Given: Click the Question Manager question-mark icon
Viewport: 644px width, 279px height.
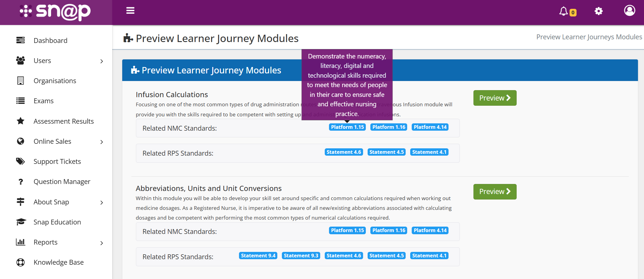Looking at the screenshot, I should (20, 182).
